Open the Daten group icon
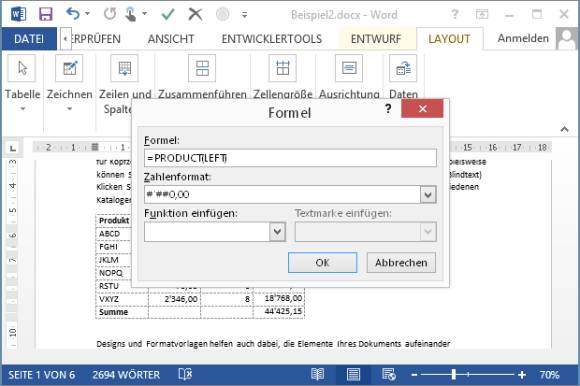Screen dimensions: 580x386 (x=403, y=68)
